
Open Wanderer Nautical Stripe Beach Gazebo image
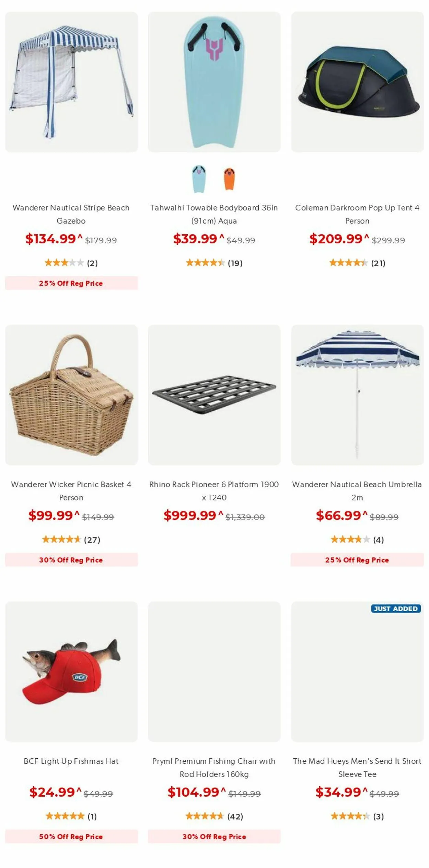pos(71,82)
